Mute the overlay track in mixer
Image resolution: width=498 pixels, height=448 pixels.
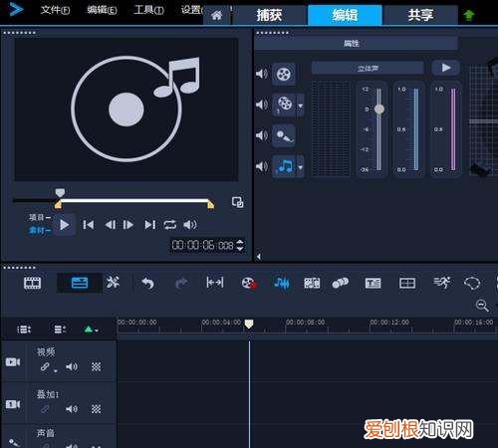[262, 105]
